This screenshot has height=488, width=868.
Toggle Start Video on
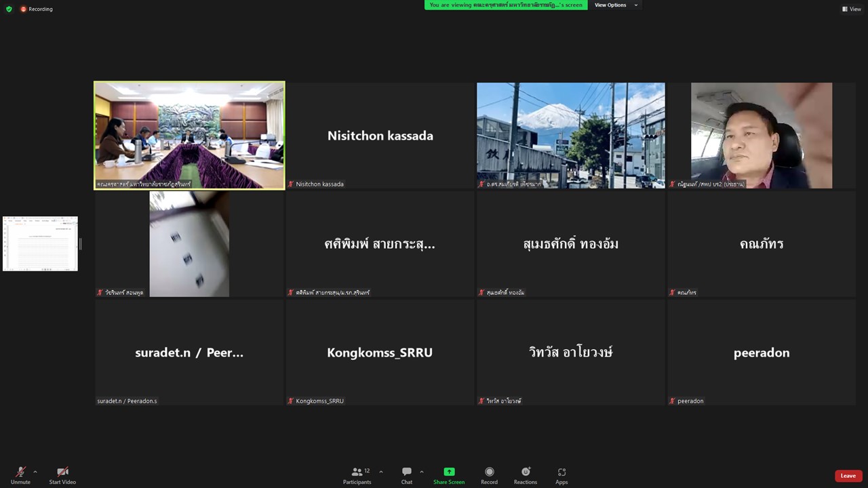(x=62, y=475)
